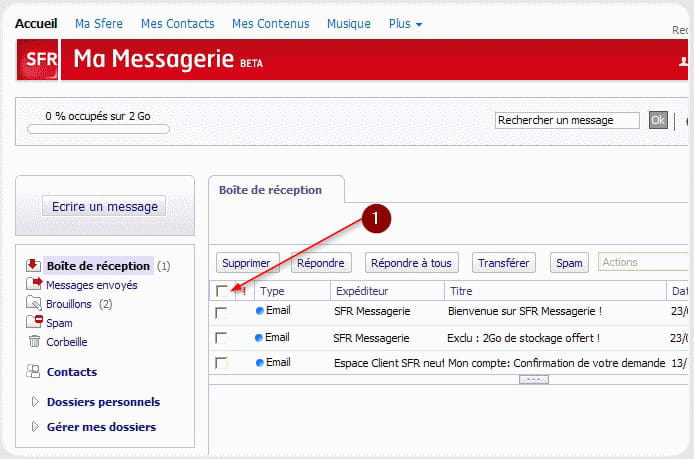Click the pane splitter handle below list
Viewport: 694px width, 459px height.
click(534, 380)
